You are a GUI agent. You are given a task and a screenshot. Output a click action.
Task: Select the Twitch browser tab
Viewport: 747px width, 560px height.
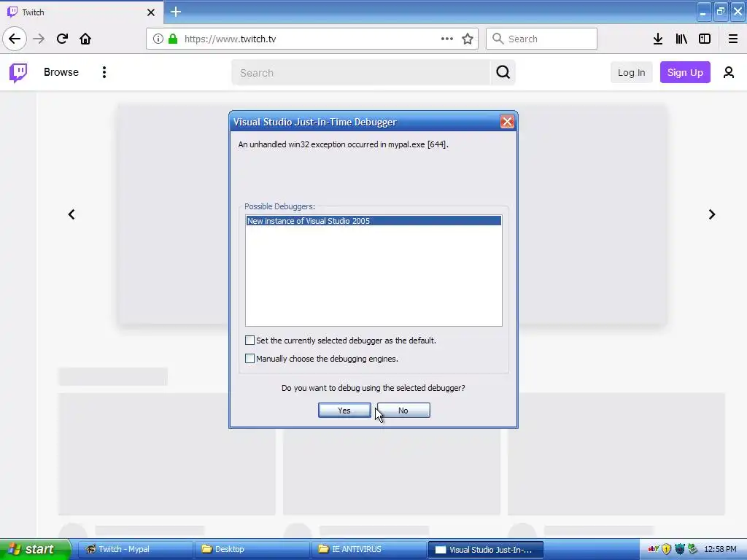82,12
